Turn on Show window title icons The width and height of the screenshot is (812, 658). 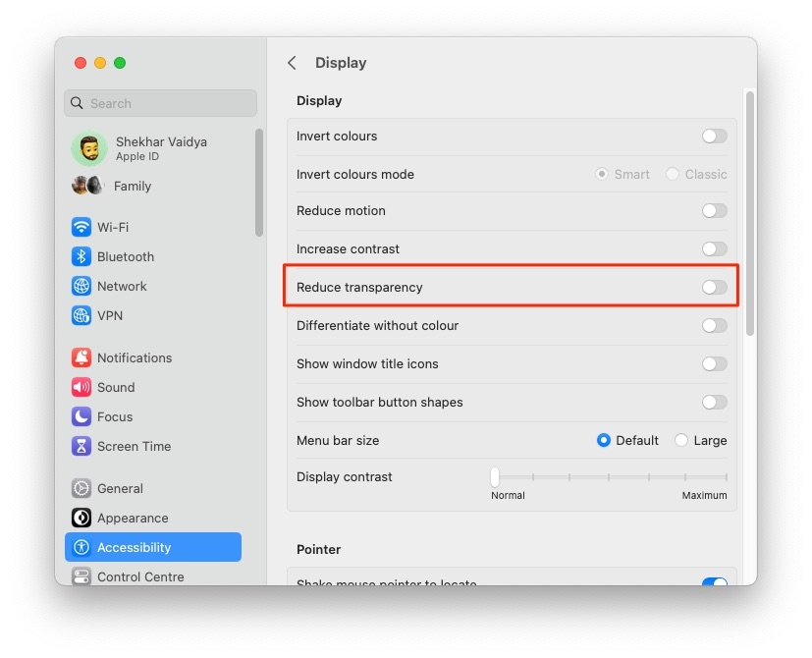coord(715,364)
